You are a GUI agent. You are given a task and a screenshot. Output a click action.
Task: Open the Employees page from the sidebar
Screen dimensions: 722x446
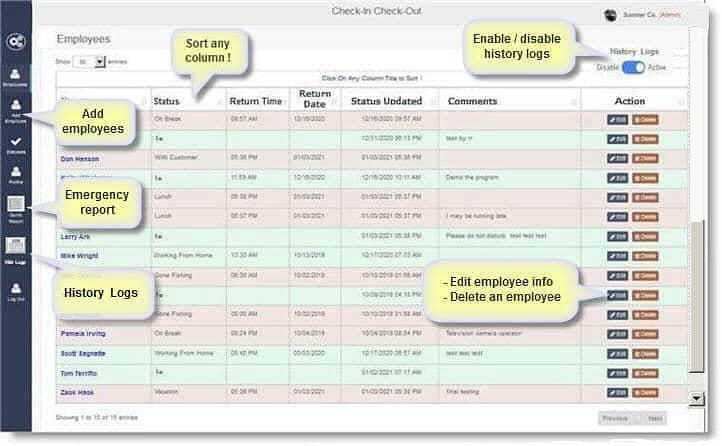[15, 77]
